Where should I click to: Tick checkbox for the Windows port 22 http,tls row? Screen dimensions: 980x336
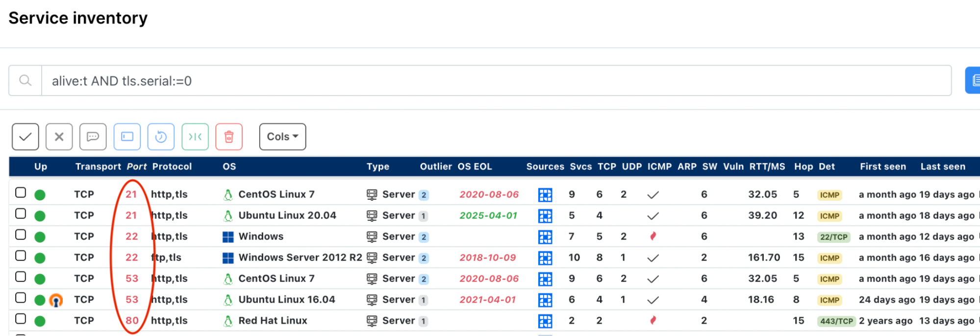click(21, 235)
